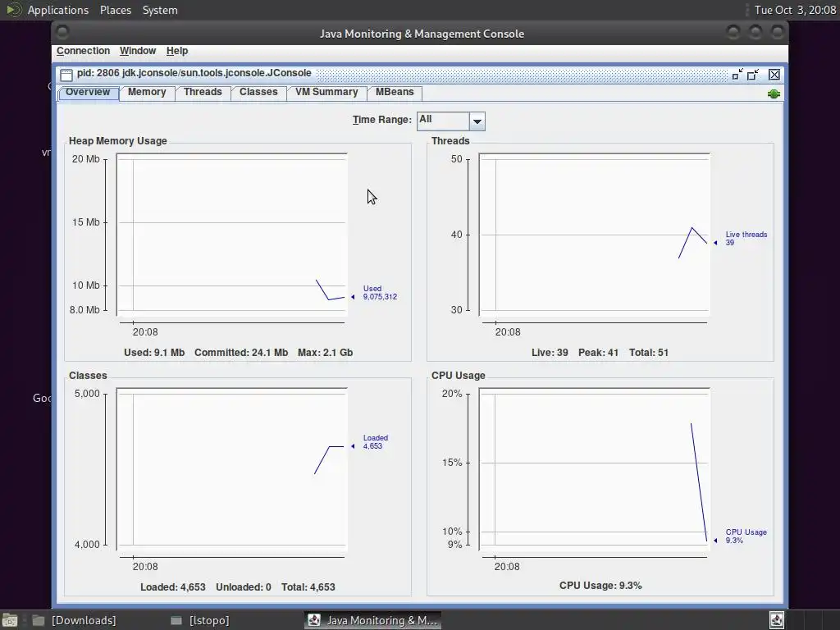Screen dimensions: 840x630
Task: Click the Unloaded: 0 classes text
Action: [243, 587]
